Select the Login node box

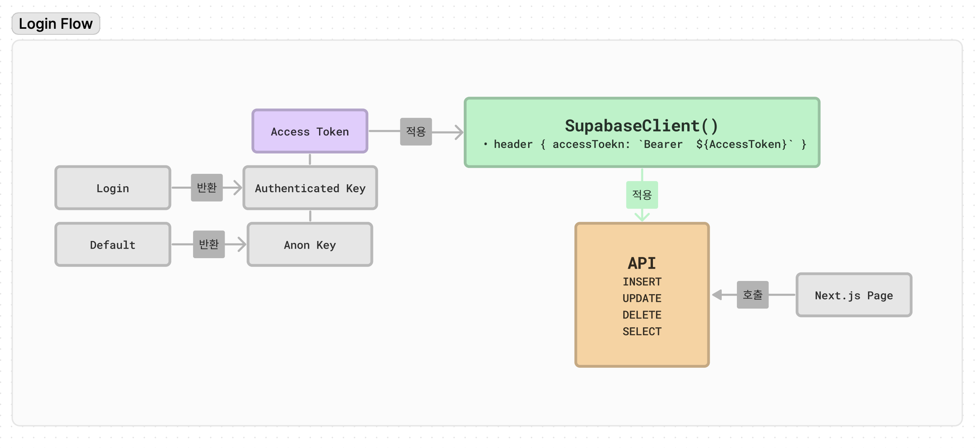point(113,188)
